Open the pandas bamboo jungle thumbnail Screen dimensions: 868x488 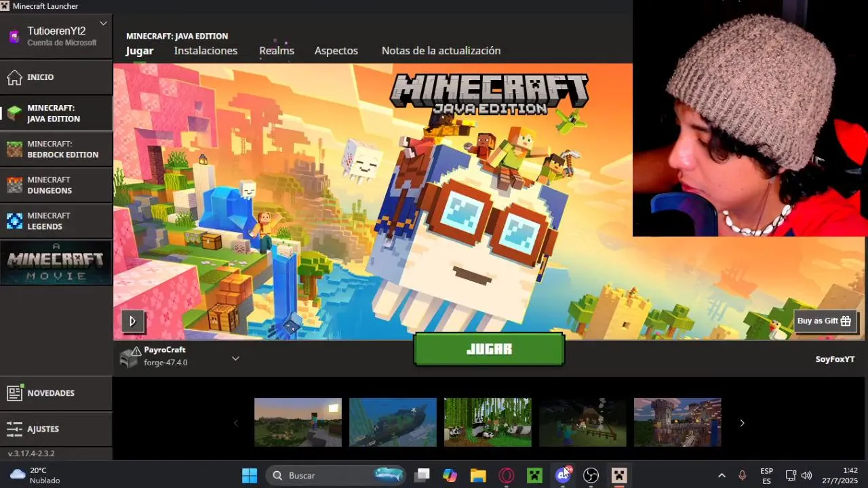pos(488,422)
